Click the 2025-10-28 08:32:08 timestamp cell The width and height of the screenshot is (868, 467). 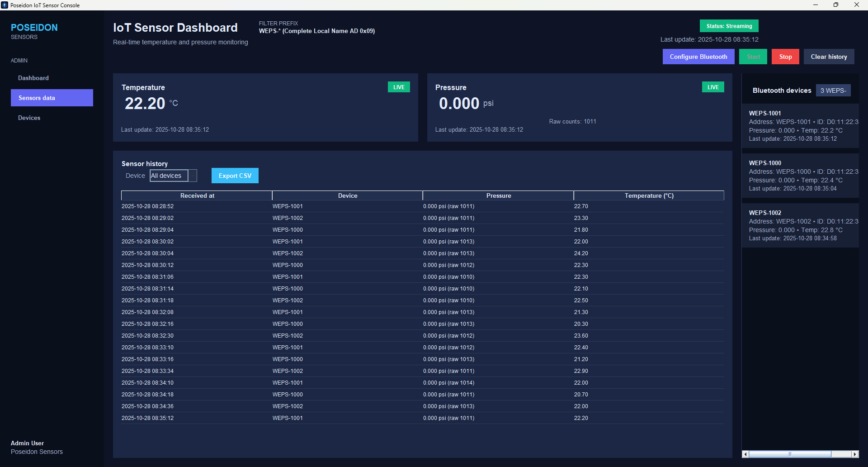(x=147, y=312)
